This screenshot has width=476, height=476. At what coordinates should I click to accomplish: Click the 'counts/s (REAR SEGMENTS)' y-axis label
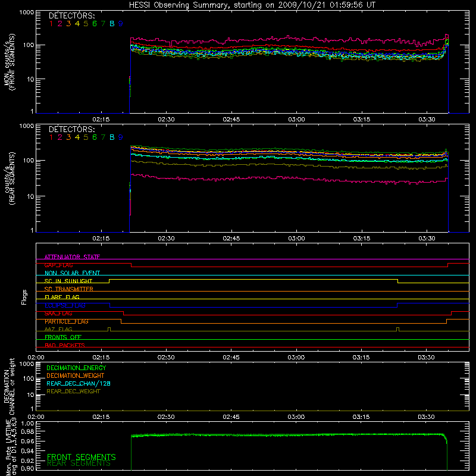(x=10, y=178)
